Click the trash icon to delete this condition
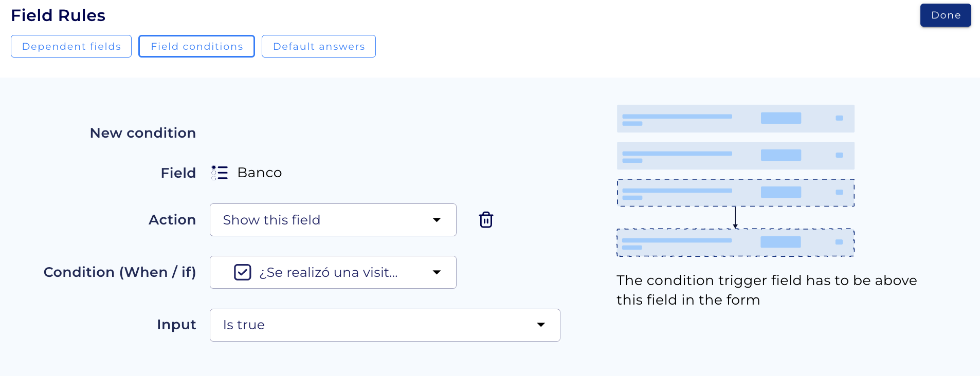This screenshot has width=980, height=376. tap(485, 219)
